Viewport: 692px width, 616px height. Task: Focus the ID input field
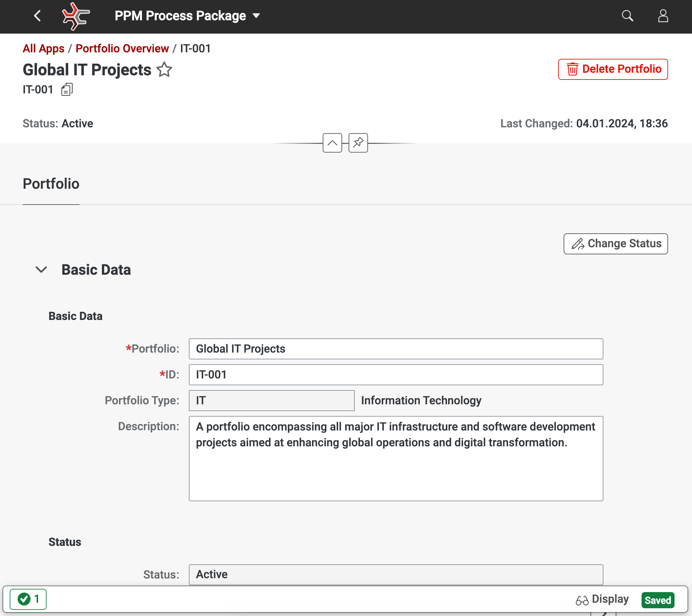click(395, 375)
